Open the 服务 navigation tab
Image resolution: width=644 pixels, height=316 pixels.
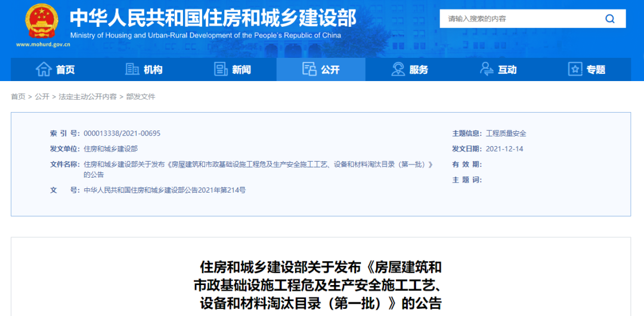click(410, 69)
